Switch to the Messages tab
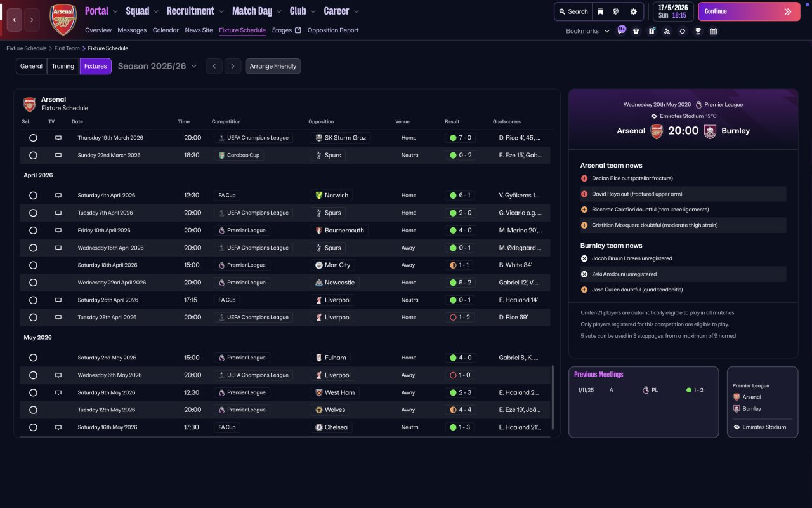The width and height of the screenshot is (812, 508). point(132,30)
